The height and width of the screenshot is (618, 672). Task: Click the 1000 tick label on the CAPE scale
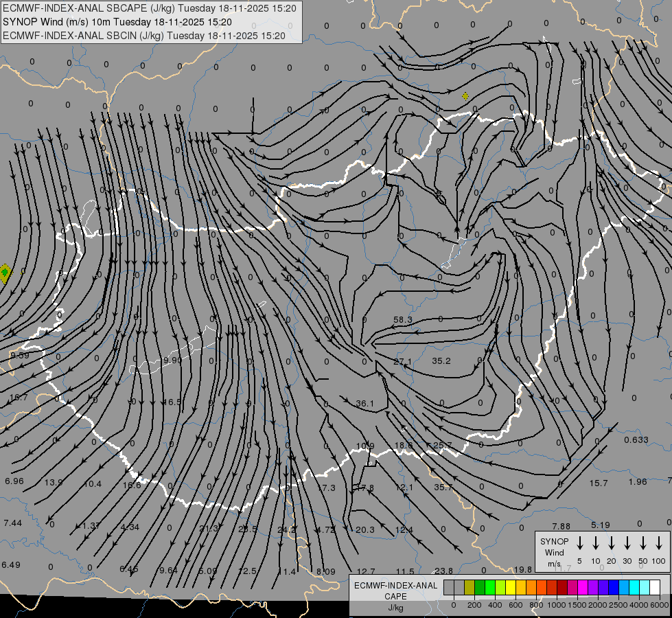(556, 605)
